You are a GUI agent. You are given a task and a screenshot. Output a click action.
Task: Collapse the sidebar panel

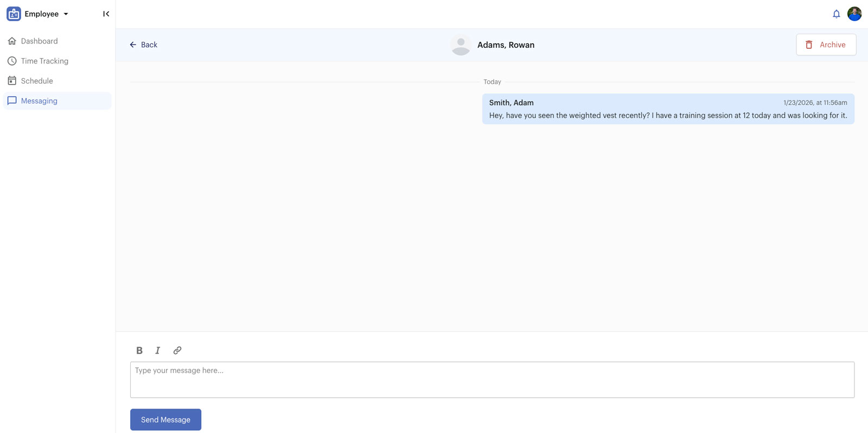pos(106,14)
